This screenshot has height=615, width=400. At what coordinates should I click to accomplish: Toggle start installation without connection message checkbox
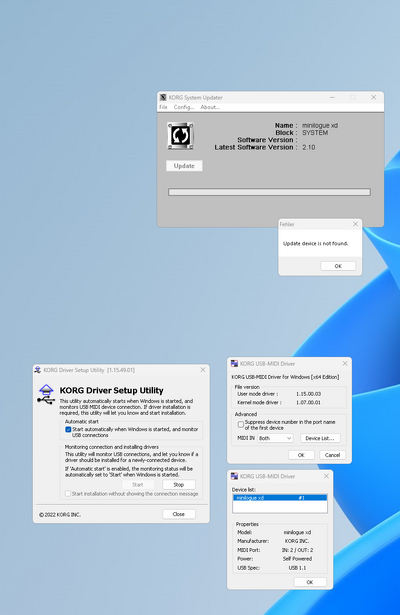(x=68, y=494)
